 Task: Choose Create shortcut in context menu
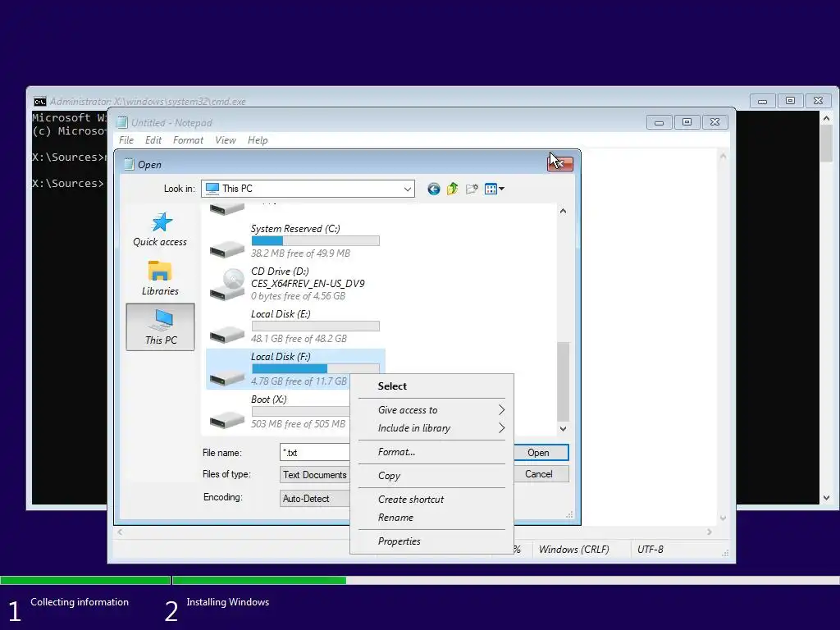click(x=431, y=500)
